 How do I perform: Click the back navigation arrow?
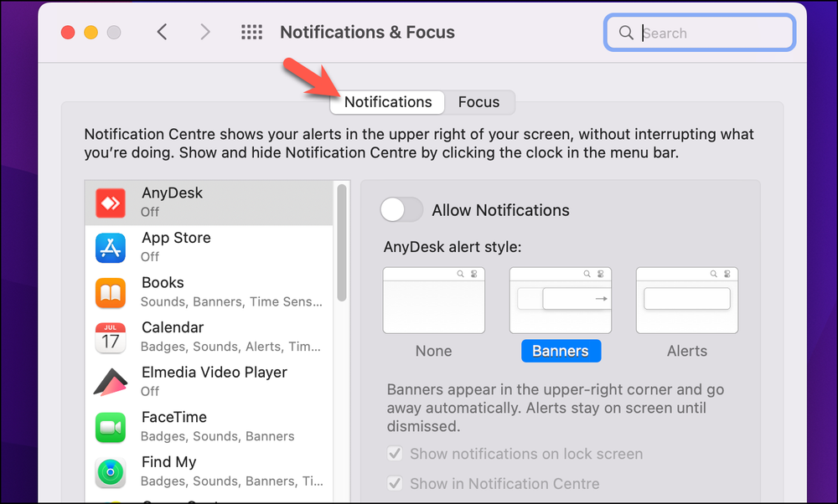coord(162,32)
